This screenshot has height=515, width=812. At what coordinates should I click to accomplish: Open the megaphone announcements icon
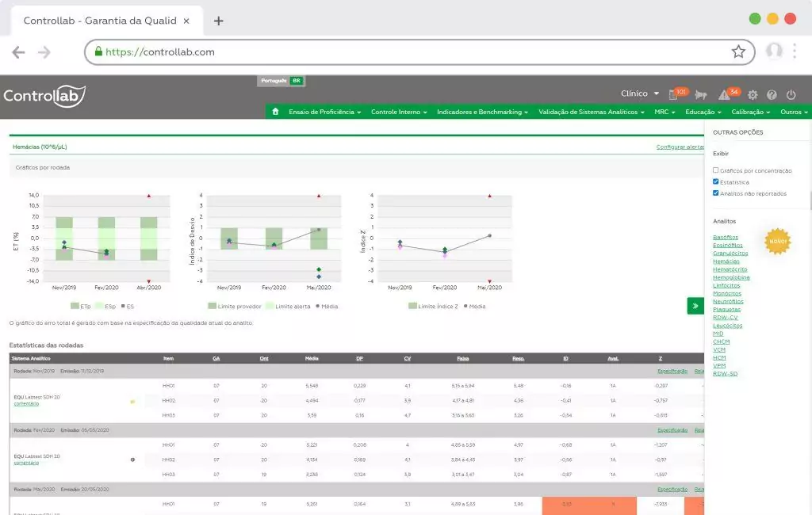pos(700,95)
